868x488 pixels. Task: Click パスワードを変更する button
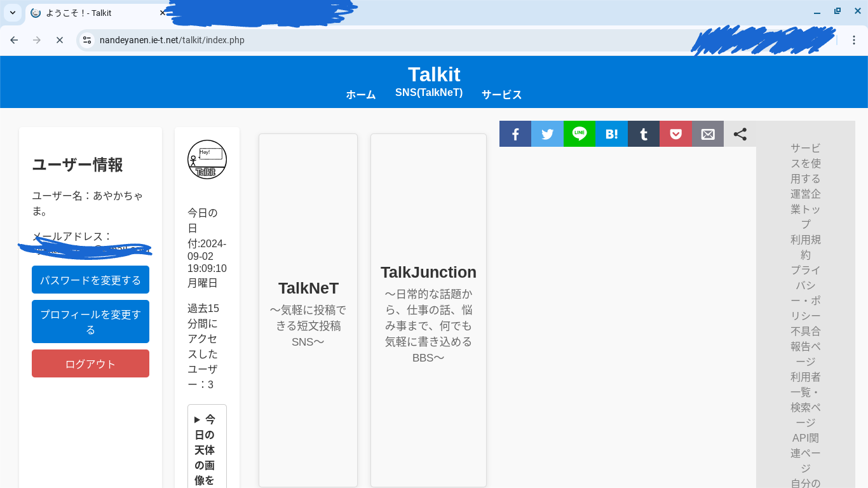click(x=90, y=280)
